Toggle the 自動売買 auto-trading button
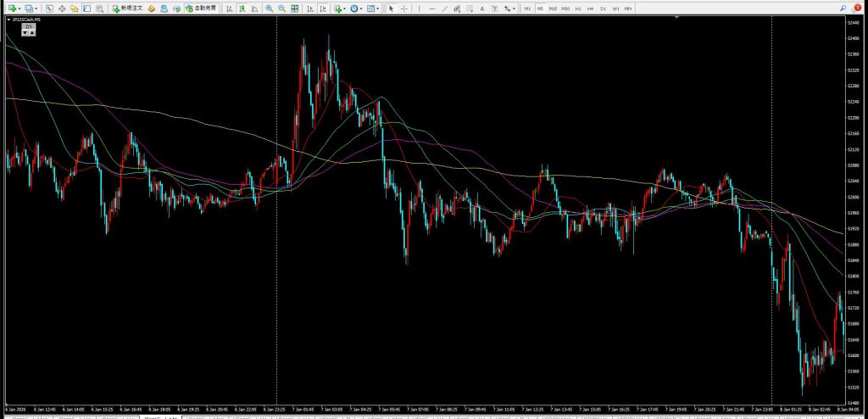Screen dimensions: 868x419 coord(200,8)
